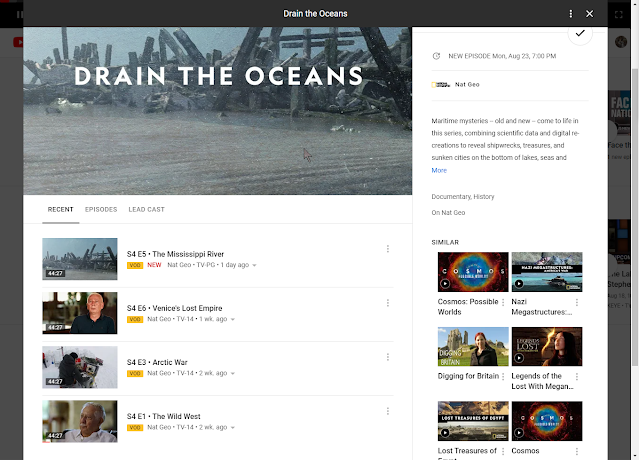This screenshot has height=460, width=639.
Task: Switch to the Lead Cast tab
Action: click(146, 209)
